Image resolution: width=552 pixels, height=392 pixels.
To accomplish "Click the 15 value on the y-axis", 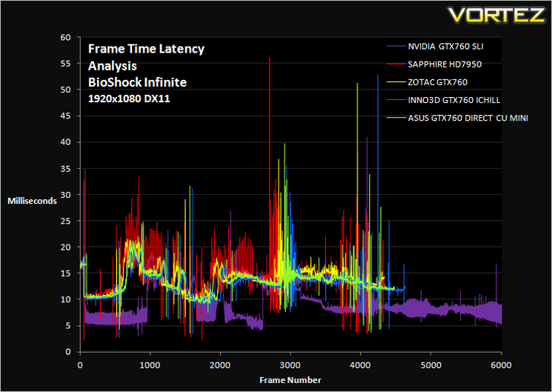I will tap(66, 273).
